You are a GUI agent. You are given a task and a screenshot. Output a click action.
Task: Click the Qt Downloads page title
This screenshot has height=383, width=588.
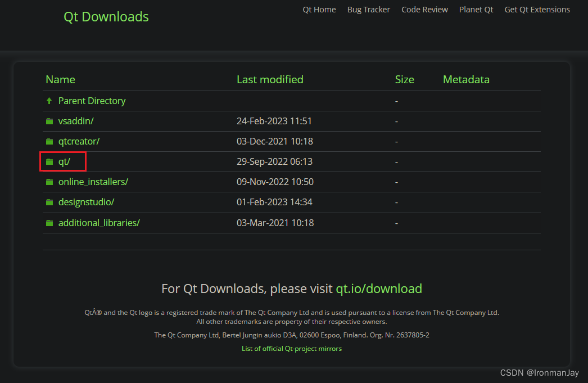[106, 17]
